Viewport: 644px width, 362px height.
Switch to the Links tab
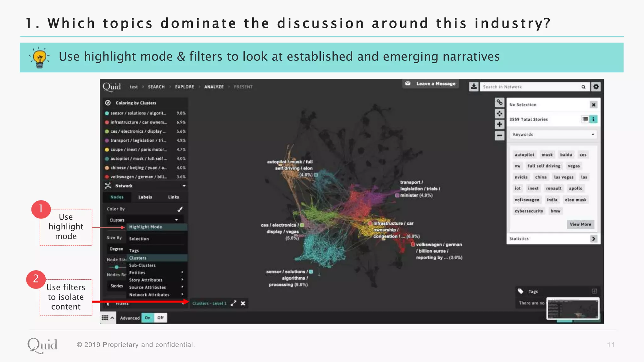[x=173, y=197]
